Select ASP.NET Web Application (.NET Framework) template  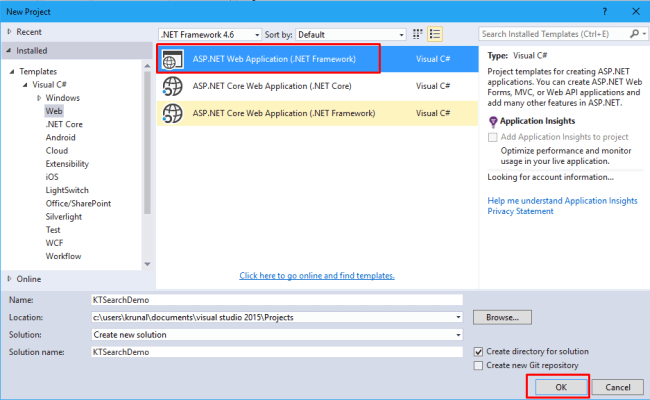coord(318,59)
